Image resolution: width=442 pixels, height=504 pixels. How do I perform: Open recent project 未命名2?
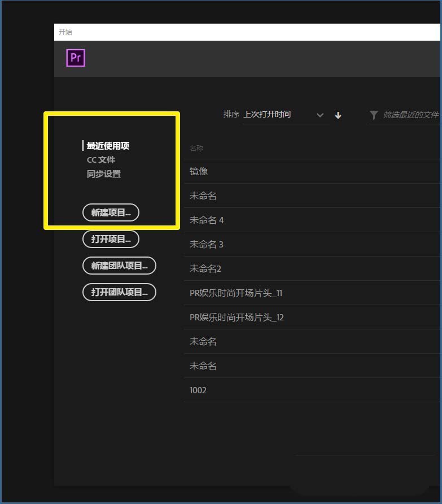point(312,269)
